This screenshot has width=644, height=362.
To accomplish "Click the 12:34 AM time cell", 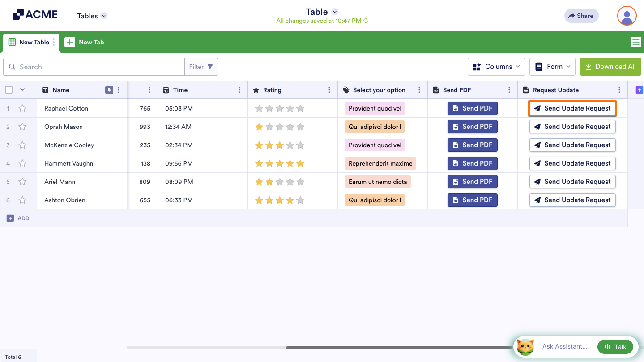I will coord(203,127).
